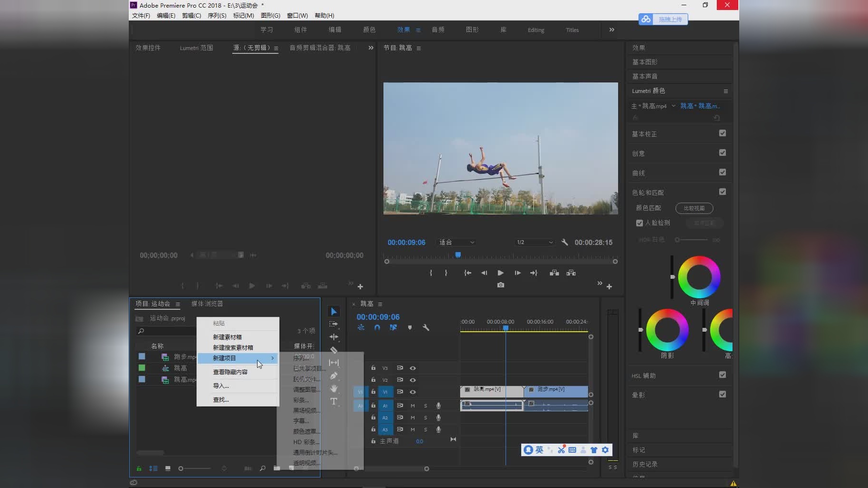This screenshot has height=488, width=868.
Task: Hide the V1 track output eye
Action: [x=413, y=392]
